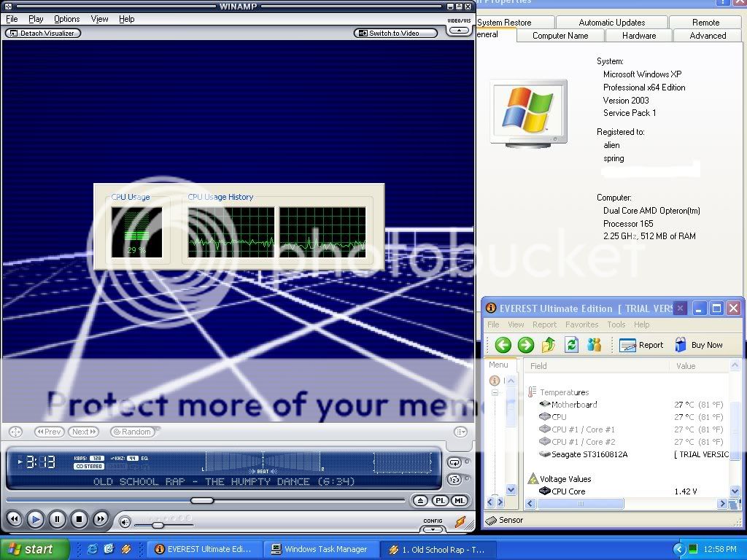747x560 pixels.
Task: Mute Winamp with the speaker icon
Action: coord(125,522)
